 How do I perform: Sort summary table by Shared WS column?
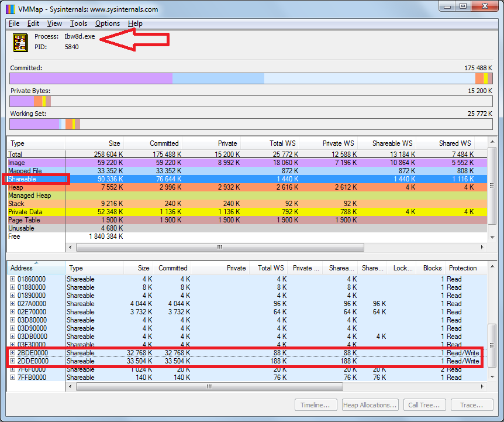coord(446,143)
